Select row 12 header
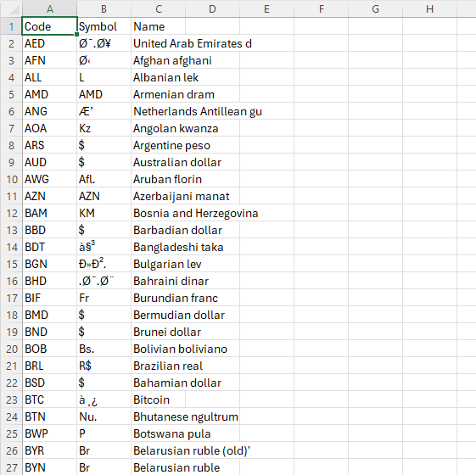476x475 pixels. point(12,213)
